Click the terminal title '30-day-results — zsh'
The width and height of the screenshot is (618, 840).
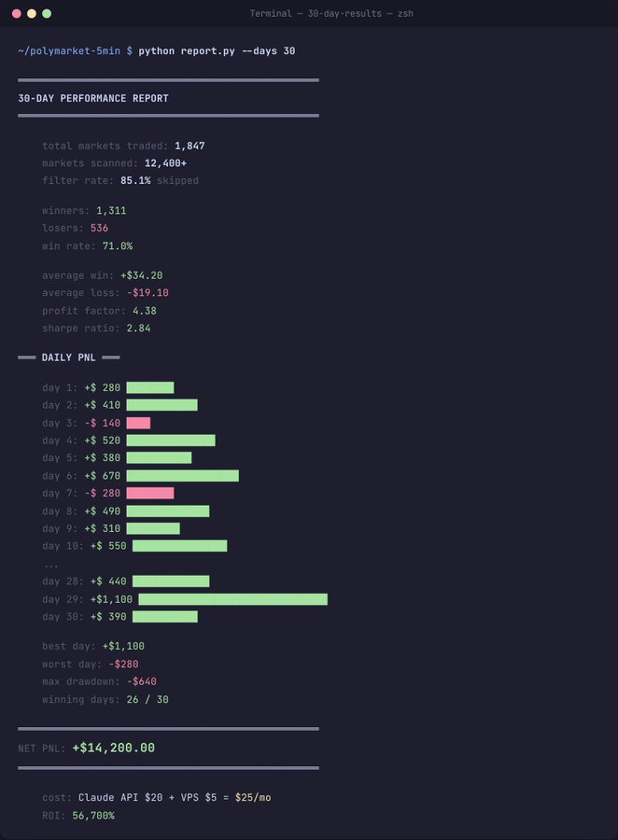[x=360, y=13]
